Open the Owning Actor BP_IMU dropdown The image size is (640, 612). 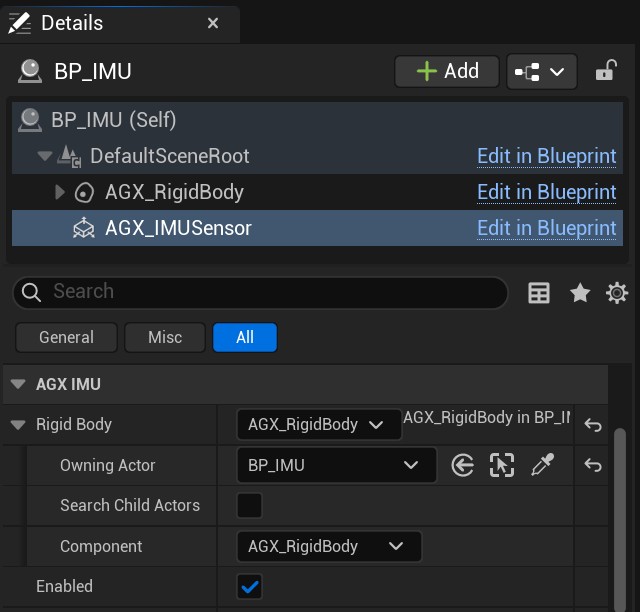[x=336, y=465]
